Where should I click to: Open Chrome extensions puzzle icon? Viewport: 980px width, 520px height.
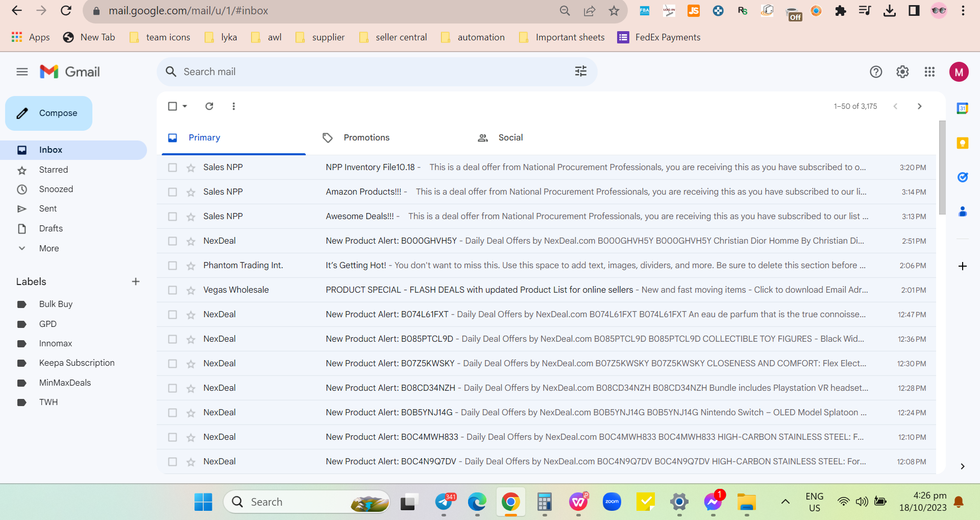pyautogui.click(x=840, y=11)
